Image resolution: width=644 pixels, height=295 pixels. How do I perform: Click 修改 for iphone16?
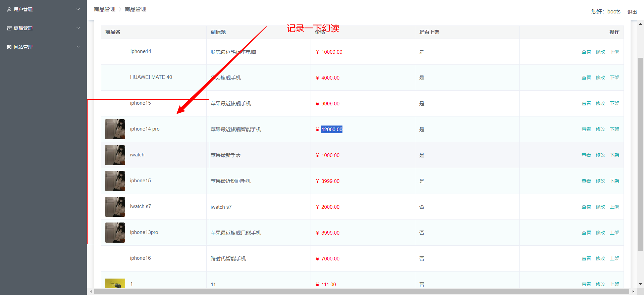[600, 258]
